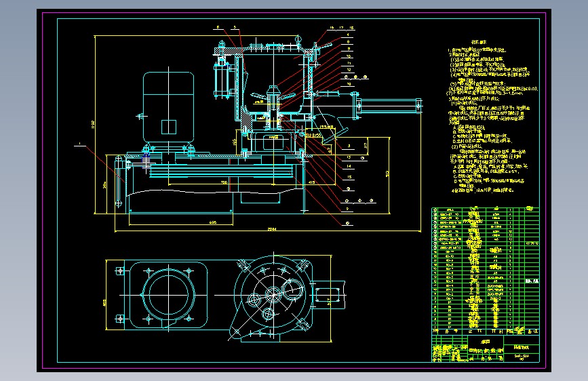Screen dimensions: 588x381
Task: Select the 2044 overall length dimension
Action: coord(272,229)
